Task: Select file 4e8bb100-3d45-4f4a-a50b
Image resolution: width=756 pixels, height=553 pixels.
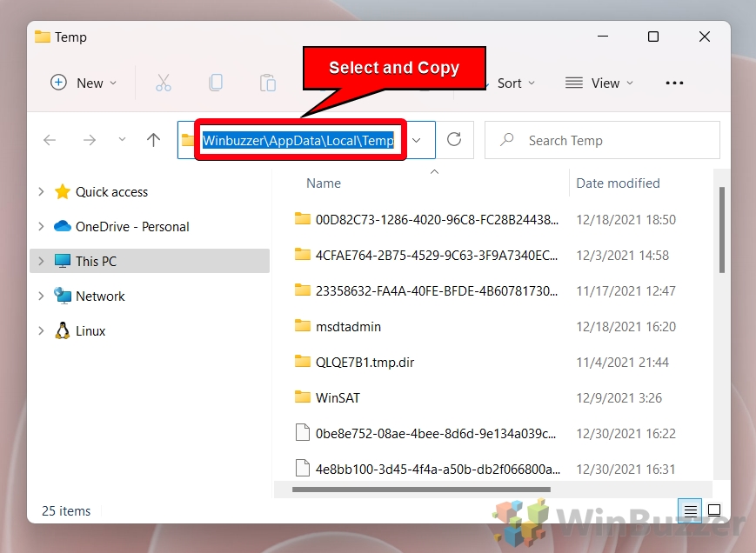Action: click(438, 470)
